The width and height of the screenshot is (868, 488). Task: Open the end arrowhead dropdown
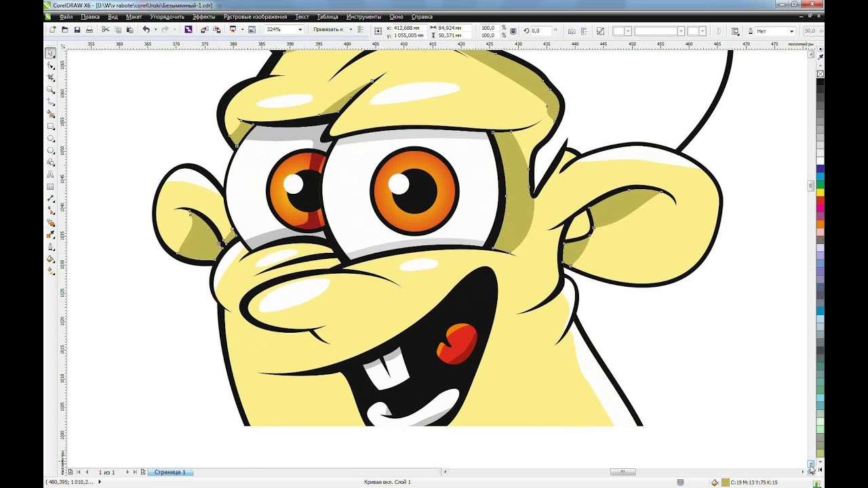point(703,31)
